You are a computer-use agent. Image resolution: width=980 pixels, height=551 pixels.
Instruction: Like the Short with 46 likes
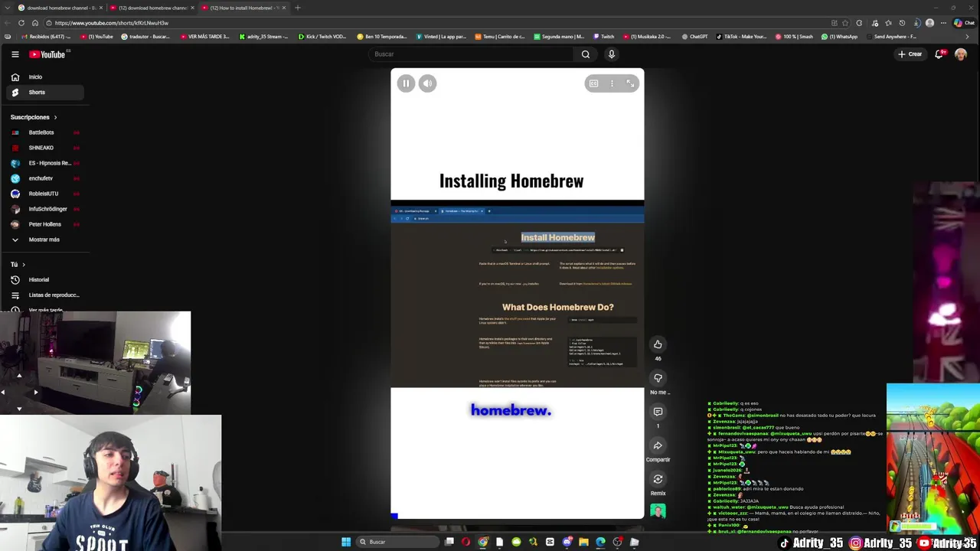(x=658, y=344)
